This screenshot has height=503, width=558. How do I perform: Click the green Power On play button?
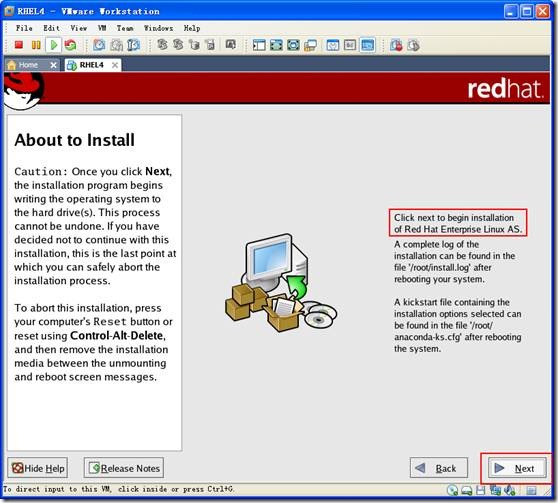pos(54,45)
